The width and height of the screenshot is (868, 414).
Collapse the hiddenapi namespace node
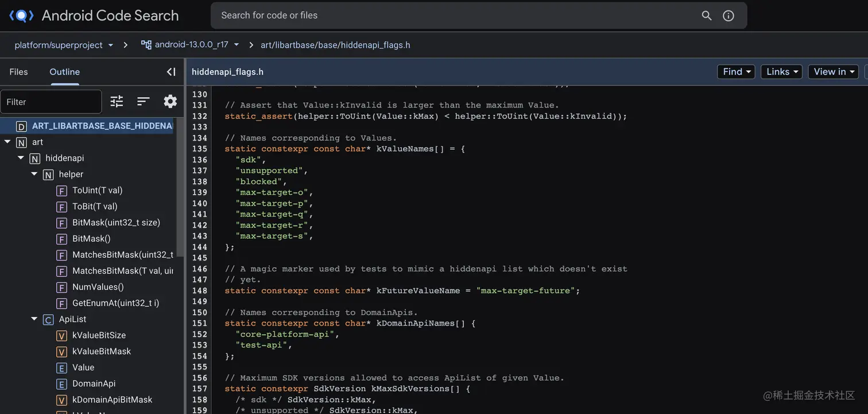pyautogui.click(x=21, y=158)
